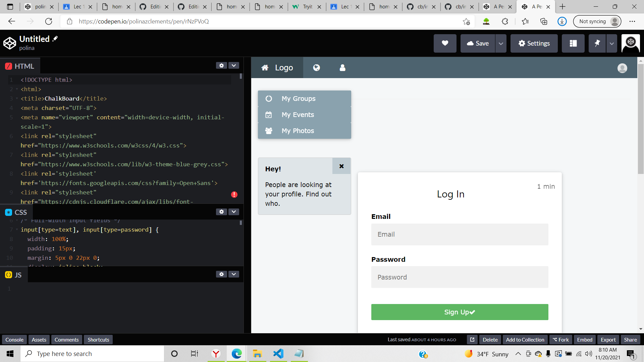Click the red error badge in the HTML editor
The height and width of the screenshot is (362, 644).
tap(234, 194)
